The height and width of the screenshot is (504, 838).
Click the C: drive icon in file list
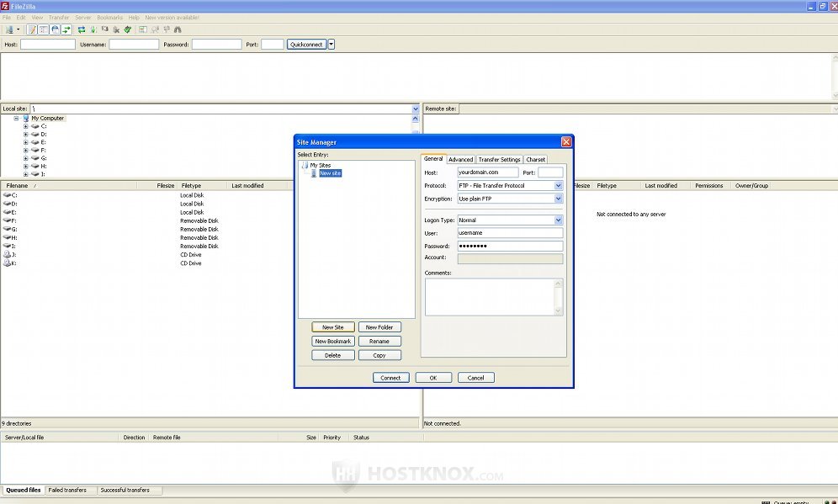(x=7, y=195)
